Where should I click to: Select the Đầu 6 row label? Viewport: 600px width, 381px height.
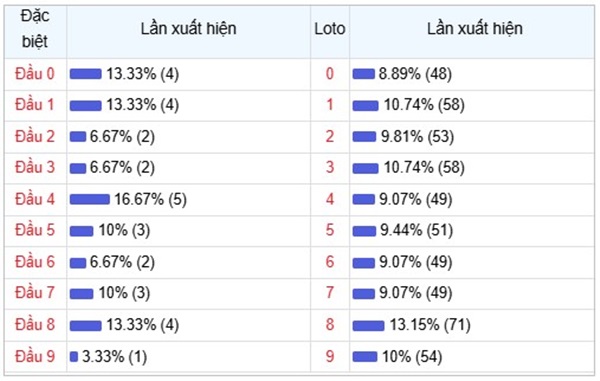[x=35, y=262]
